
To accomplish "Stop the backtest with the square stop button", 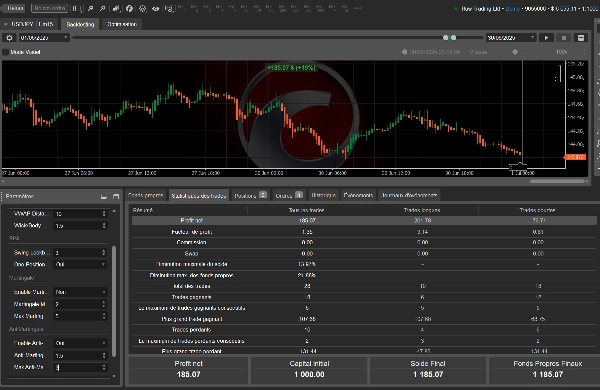I will (x=564, y=38).
